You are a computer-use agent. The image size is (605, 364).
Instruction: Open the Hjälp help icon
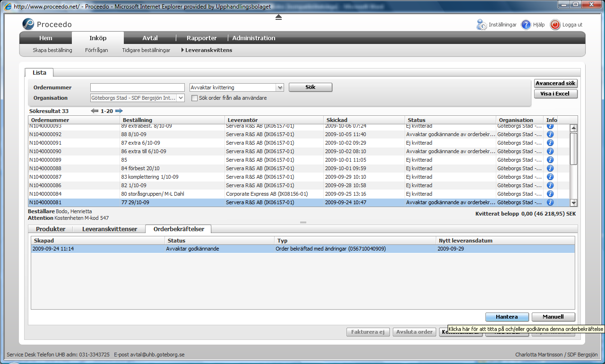pos(526,25)
